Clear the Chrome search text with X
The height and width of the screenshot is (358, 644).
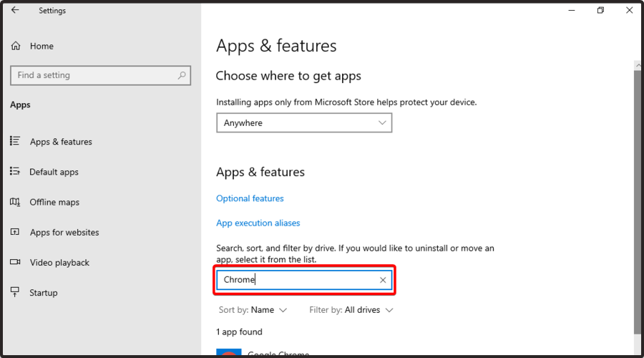tap(383, 280)
